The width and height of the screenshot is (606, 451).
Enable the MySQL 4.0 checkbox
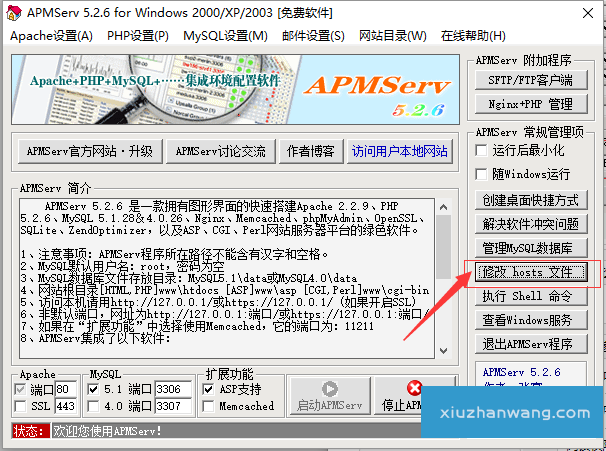(x=93, y=406)
